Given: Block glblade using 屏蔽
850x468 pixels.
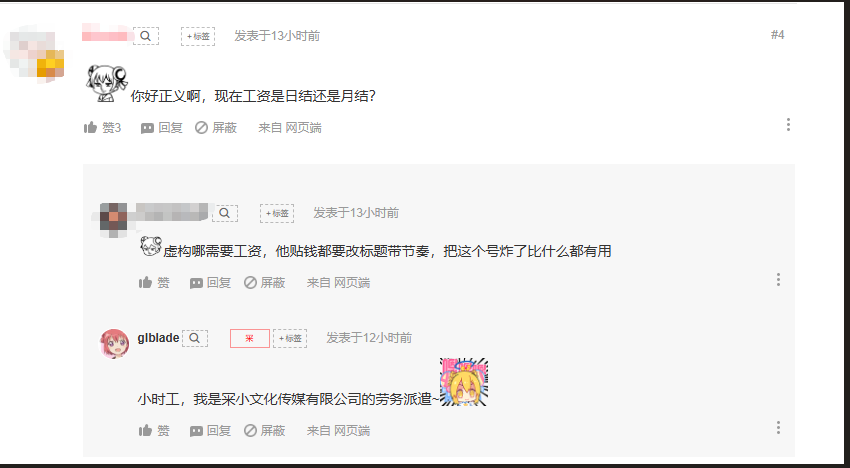Looking at the screenshot, I should coord(265,431).
